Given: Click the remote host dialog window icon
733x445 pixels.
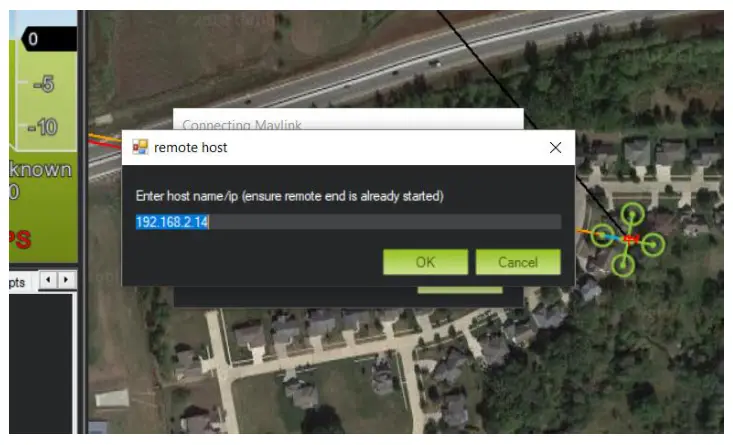Looking at the screenshot, I should coord(140,147).
